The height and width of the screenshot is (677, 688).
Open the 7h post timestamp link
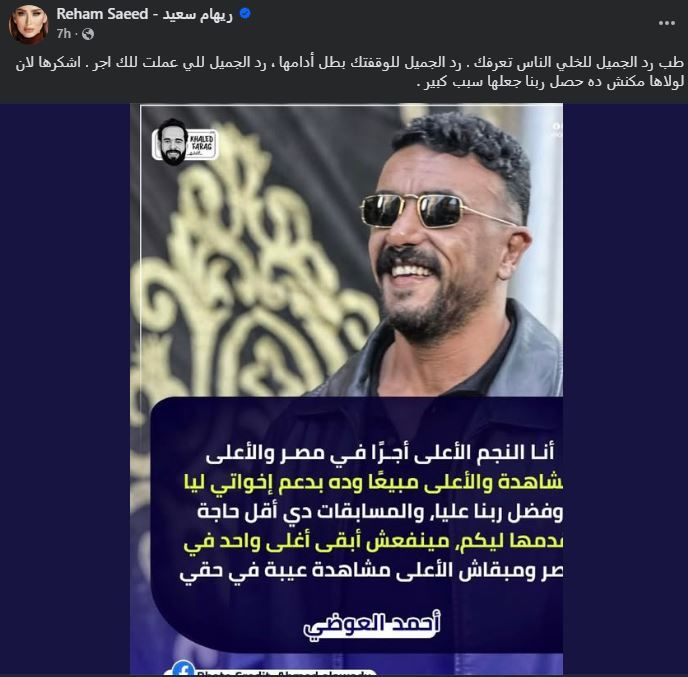pos(64,34)
